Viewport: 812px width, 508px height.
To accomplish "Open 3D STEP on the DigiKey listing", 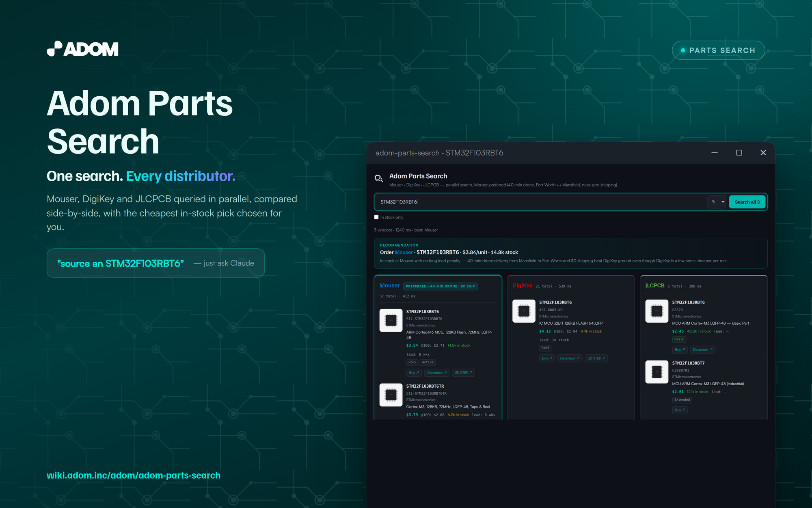I will coord(596,358).
